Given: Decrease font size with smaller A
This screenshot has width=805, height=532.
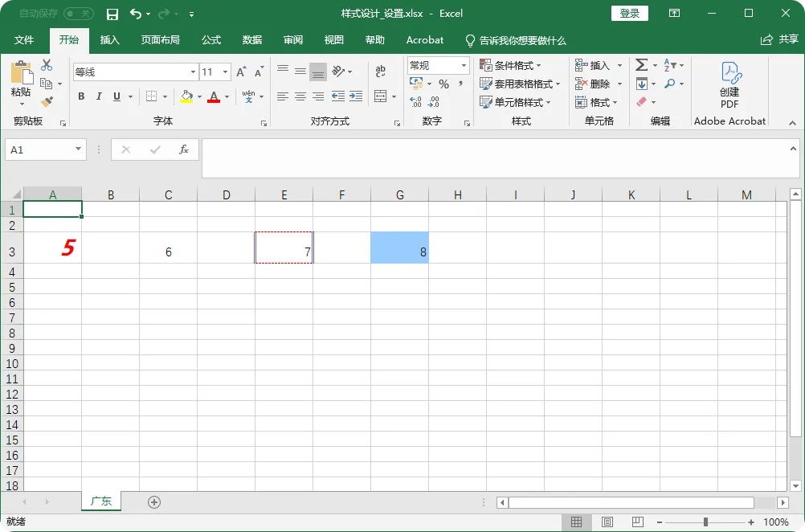Looking at the screenshot, I should (x=259, y=72).
